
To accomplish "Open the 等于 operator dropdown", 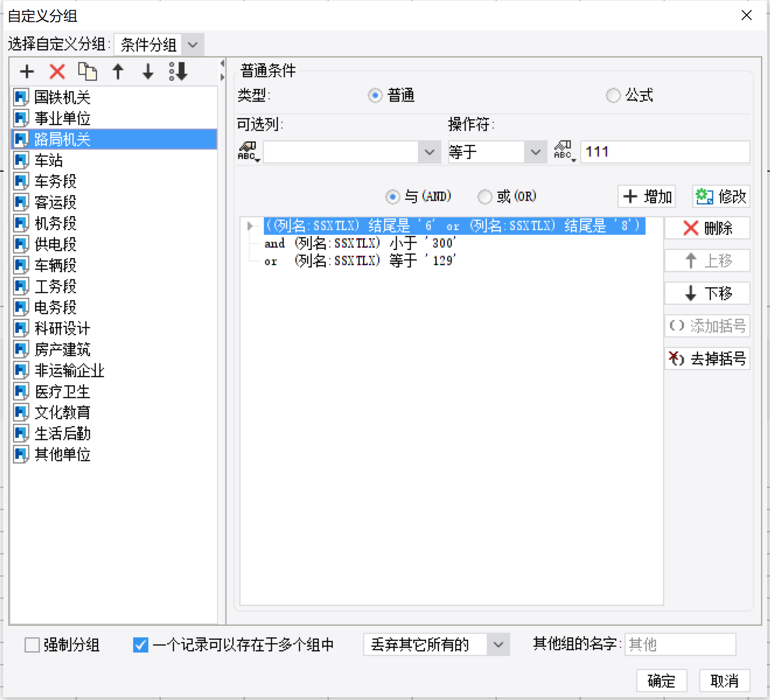I will (x=536, y=152).
